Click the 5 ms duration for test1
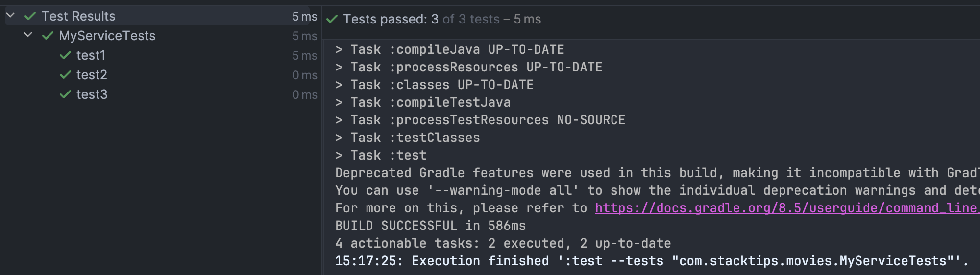Screen dimensions: 980x275 [304, 56]
